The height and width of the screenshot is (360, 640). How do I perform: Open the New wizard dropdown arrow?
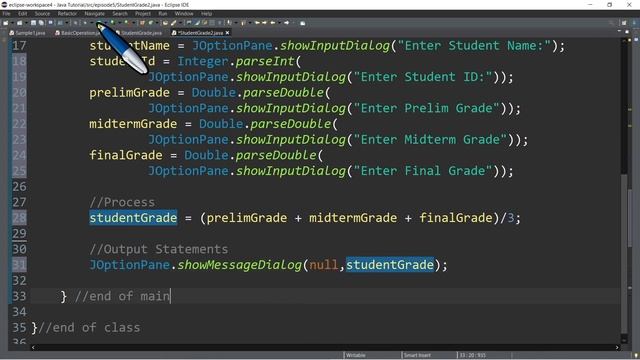12,23
